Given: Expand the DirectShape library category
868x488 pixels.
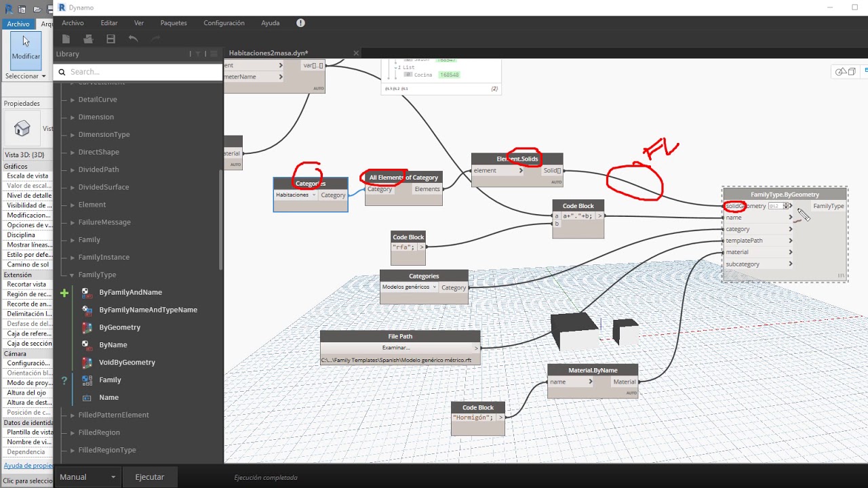Looking at the screenshot, I should point(73,152).
